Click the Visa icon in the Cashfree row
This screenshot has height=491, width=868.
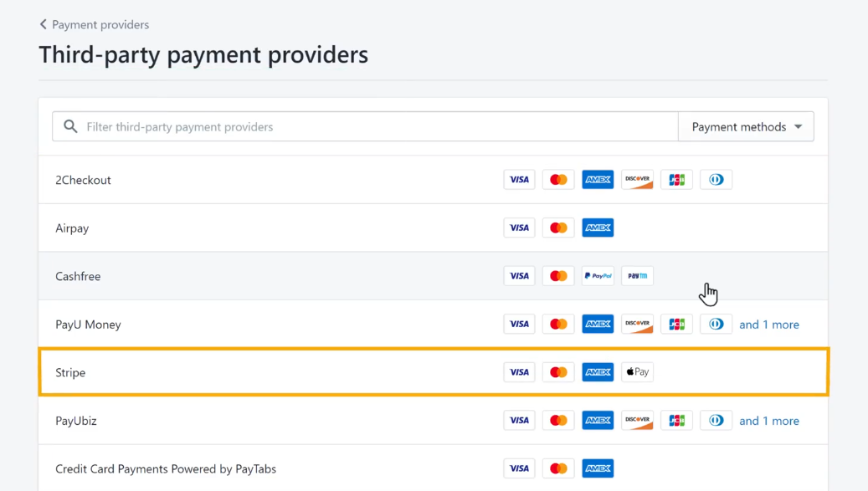pyautogui.click(x=519, y=276)
